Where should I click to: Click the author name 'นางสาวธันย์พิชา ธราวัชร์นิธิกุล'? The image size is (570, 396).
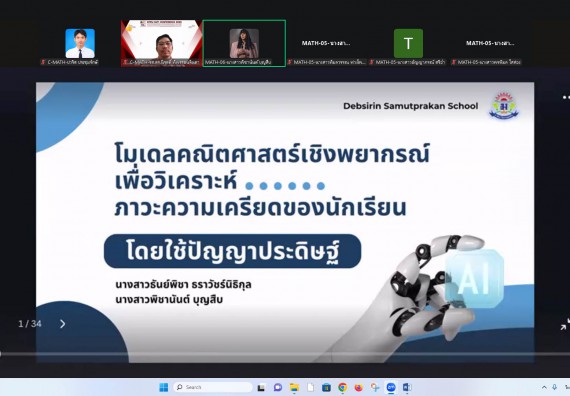pyautogui.click(x=183, y=284)
